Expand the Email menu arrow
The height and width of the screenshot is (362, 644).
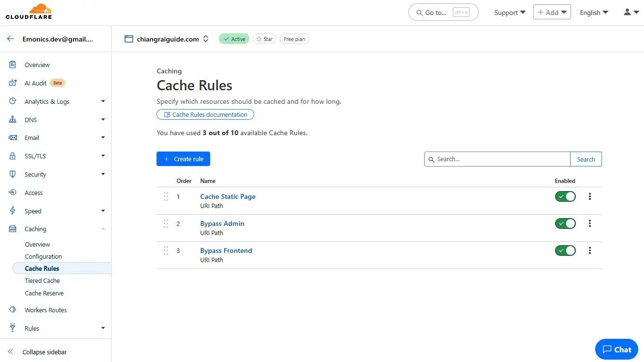pos(103,138)
